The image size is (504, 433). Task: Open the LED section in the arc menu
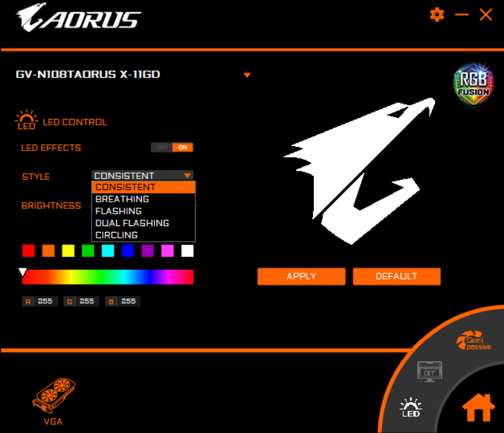(x=411, y=407)
